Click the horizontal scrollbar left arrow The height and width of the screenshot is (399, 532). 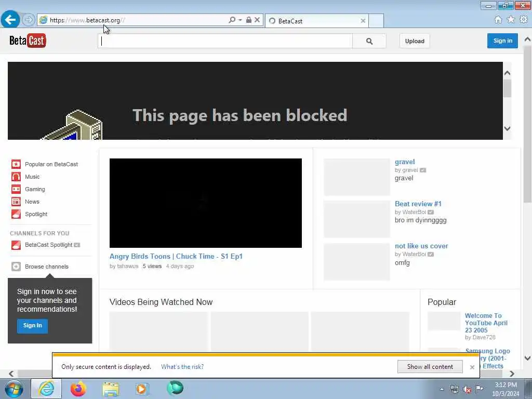tap(11, 374)
